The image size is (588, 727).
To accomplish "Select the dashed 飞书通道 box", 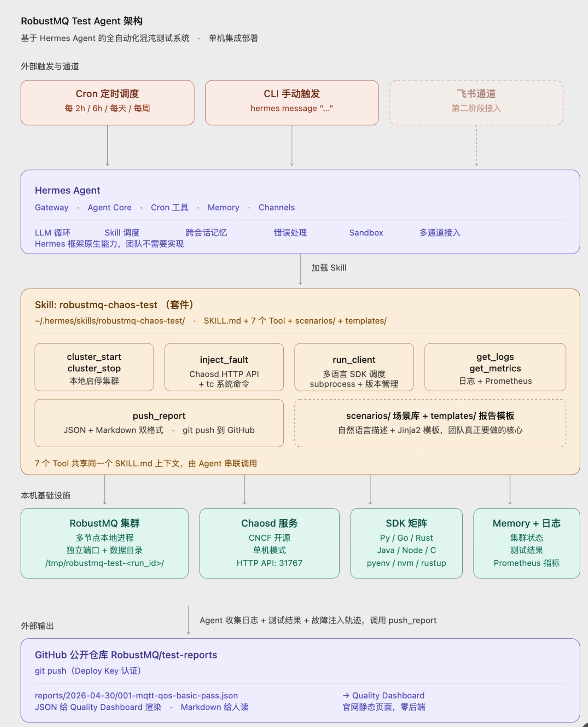I will tap(476, 103).
